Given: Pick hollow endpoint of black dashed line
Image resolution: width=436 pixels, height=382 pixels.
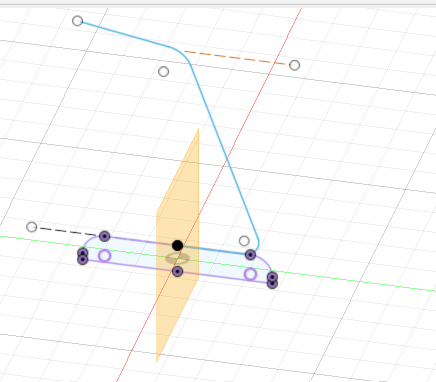Looking at the screenshot, I should coord(32,227).
